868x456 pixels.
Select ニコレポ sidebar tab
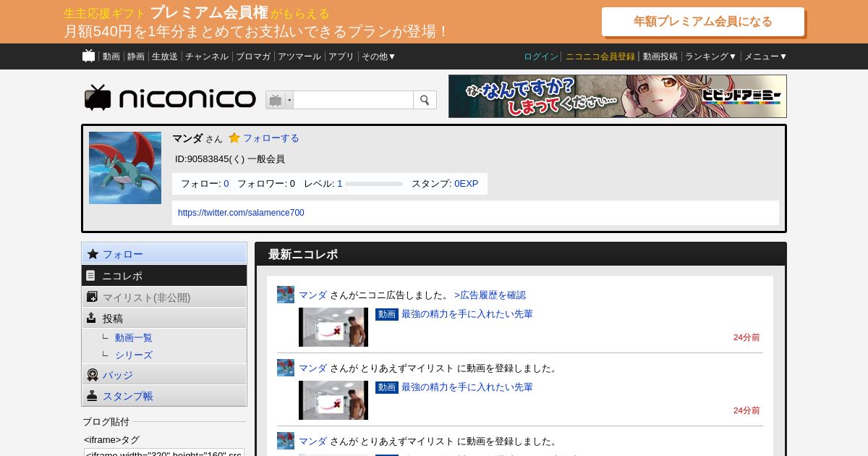[x=164, y=276]
